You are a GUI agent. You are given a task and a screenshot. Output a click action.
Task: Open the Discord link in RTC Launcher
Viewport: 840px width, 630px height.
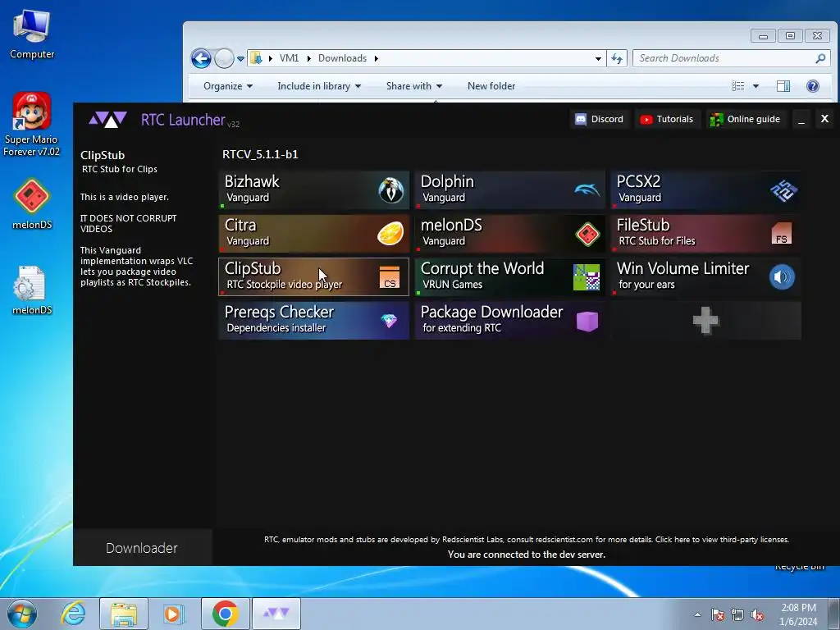(599, 119)
